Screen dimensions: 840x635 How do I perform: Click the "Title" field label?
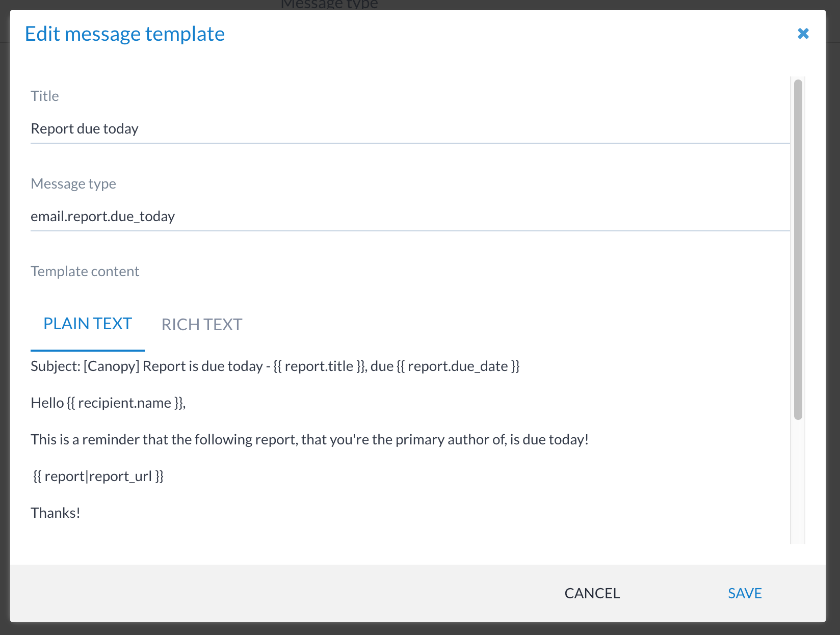45,96
